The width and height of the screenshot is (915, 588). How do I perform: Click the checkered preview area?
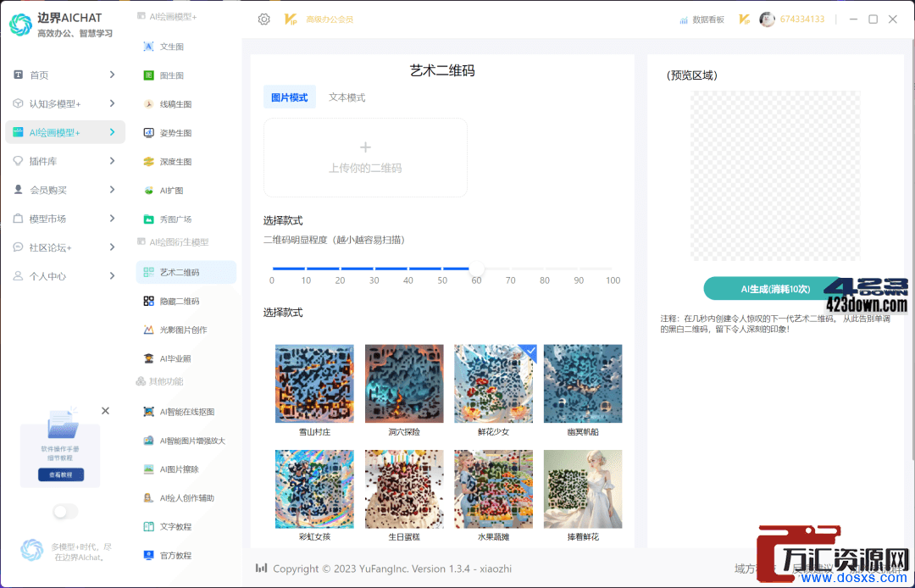pyautogui.click(x=775, y=175)
